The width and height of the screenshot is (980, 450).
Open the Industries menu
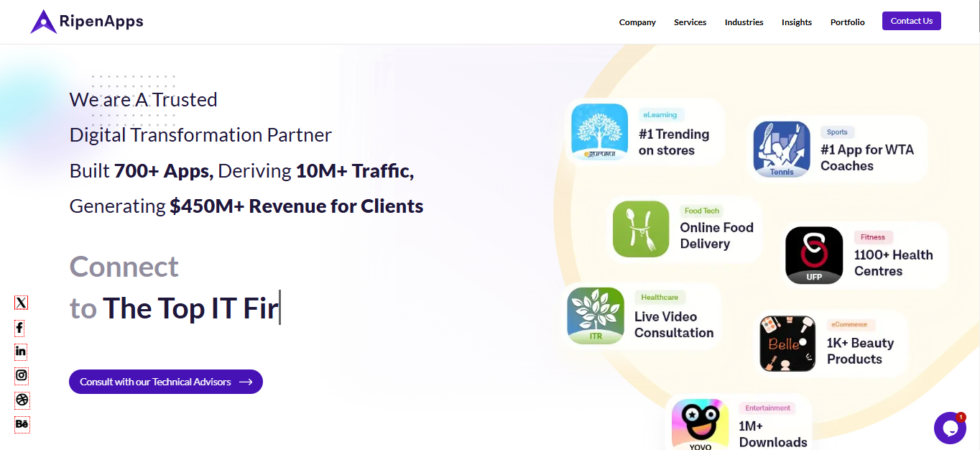pyautogui.click(x=744, y=22)
